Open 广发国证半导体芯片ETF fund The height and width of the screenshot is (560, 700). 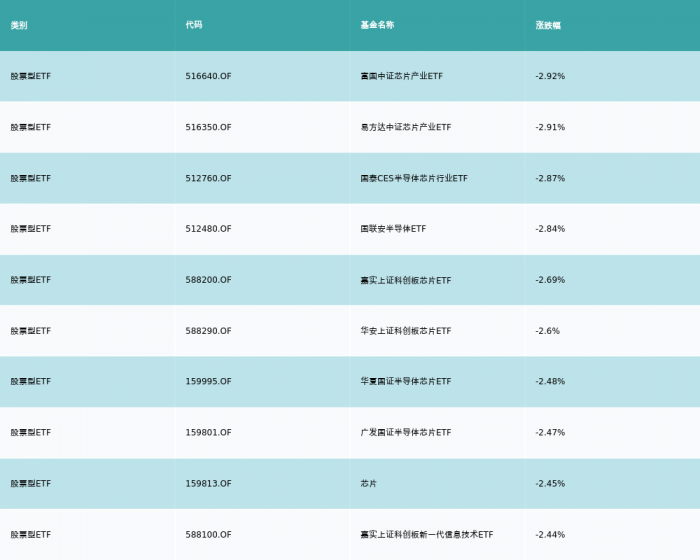[405, 433]
